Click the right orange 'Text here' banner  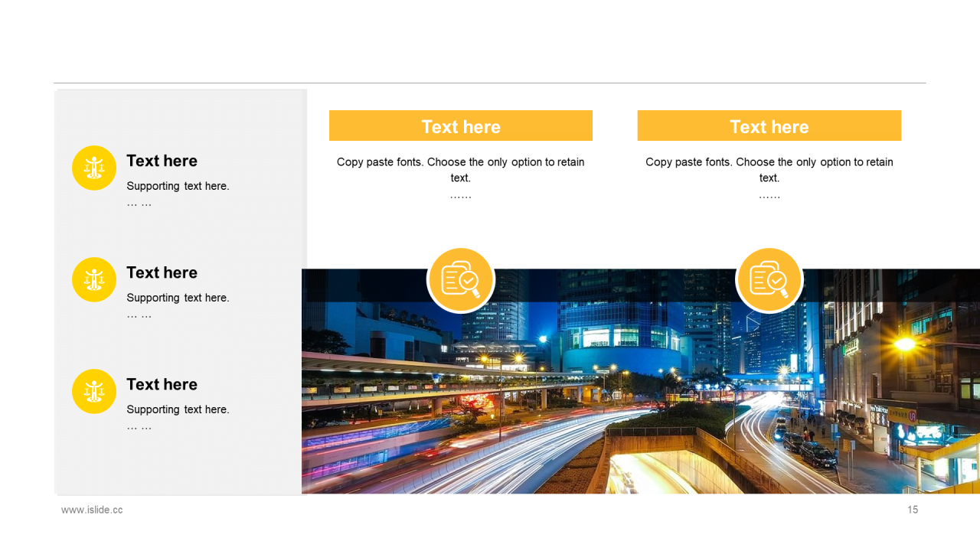tap(769, 126)
